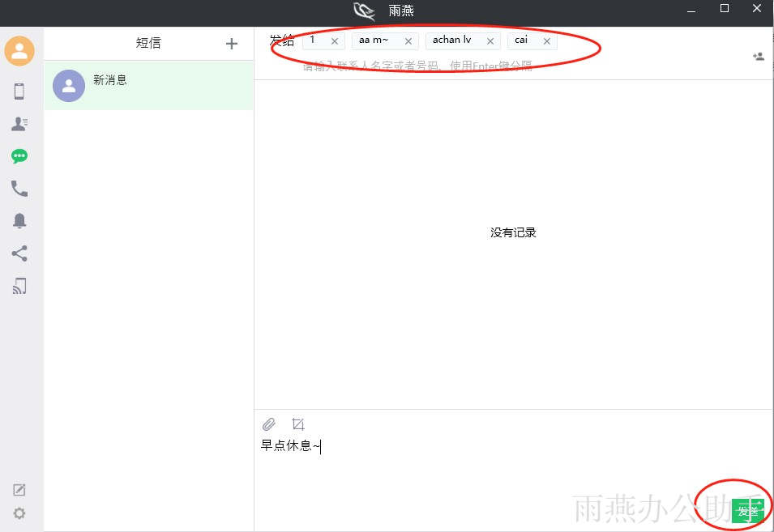Open the call log phone icon
Image resolution: width=774 pixels, height=532 pixels.
pos(19,189)
